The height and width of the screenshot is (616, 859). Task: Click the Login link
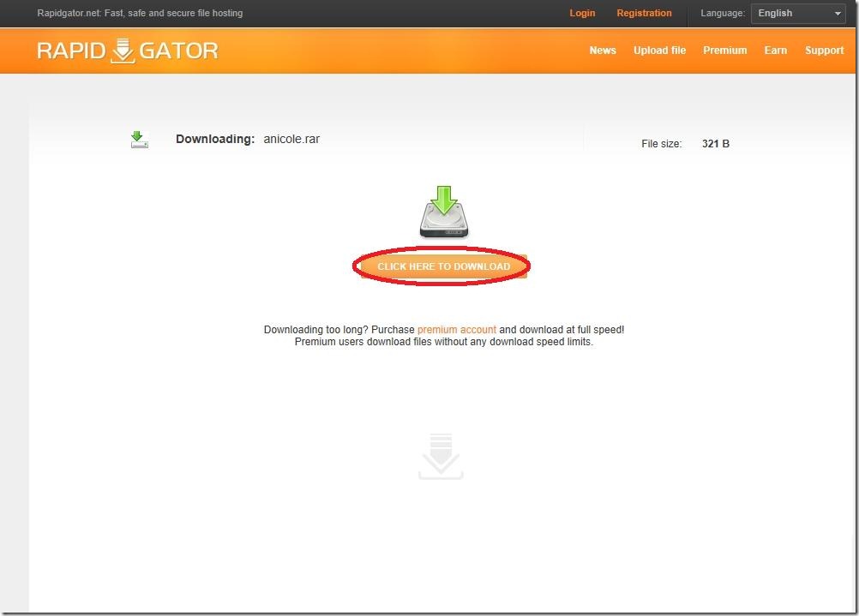tap(582, 13)
